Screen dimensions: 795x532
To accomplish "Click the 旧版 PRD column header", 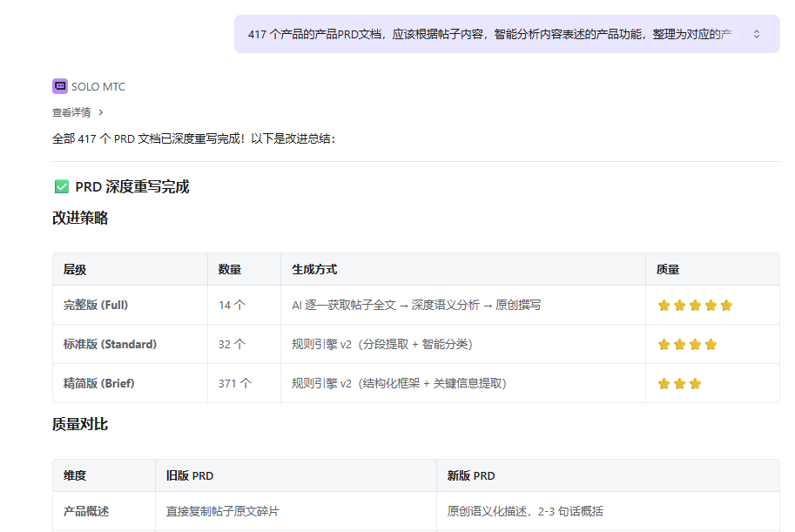I will [190, 475].
